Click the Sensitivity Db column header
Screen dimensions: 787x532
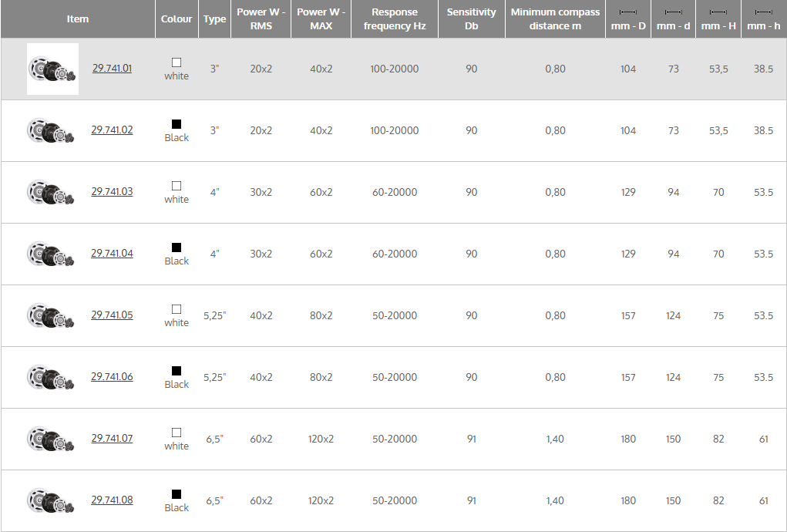click(x=471, y=19)
